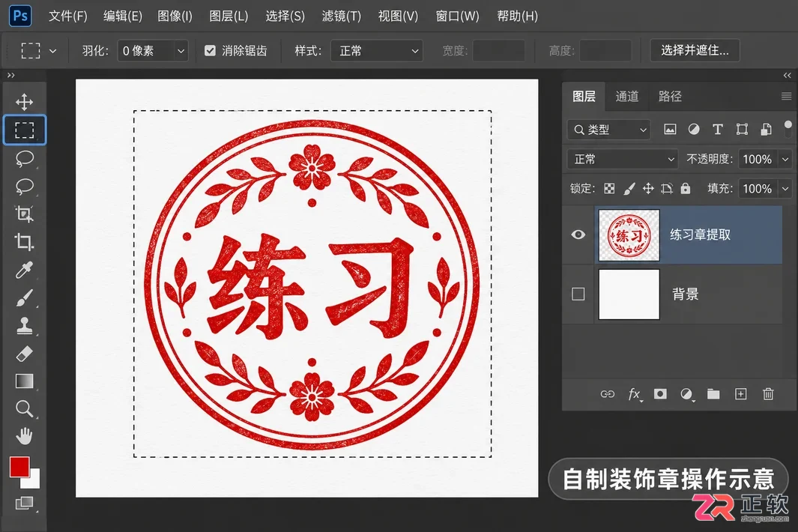Open the 填充 fill slider arrow
Image resolution: width=798 pixels, height=532 pixels.
(785, 189)
